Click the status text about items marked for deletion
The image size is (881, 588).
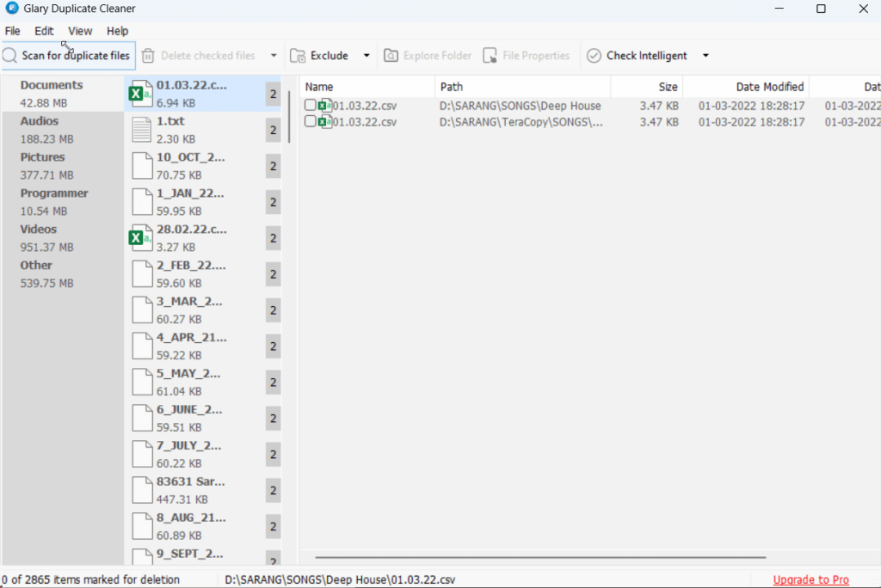coord(90,579)
